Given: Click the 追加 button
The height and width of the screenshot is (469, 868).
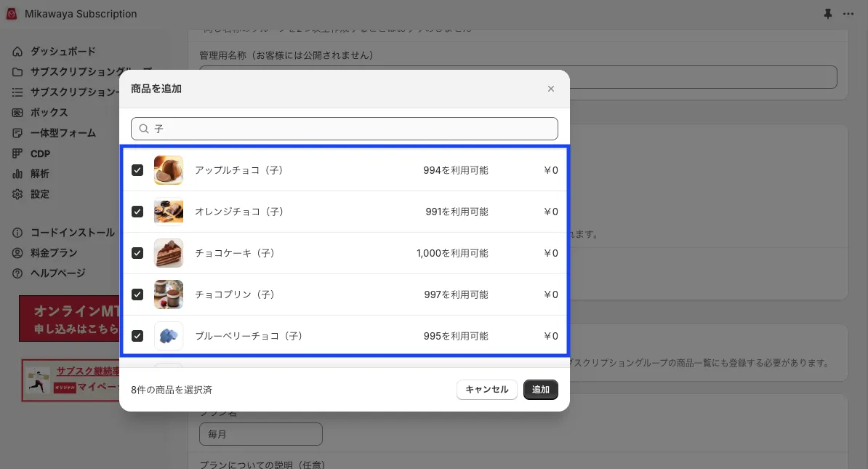Looking at the screenshot, I should [x=540, y=389].
